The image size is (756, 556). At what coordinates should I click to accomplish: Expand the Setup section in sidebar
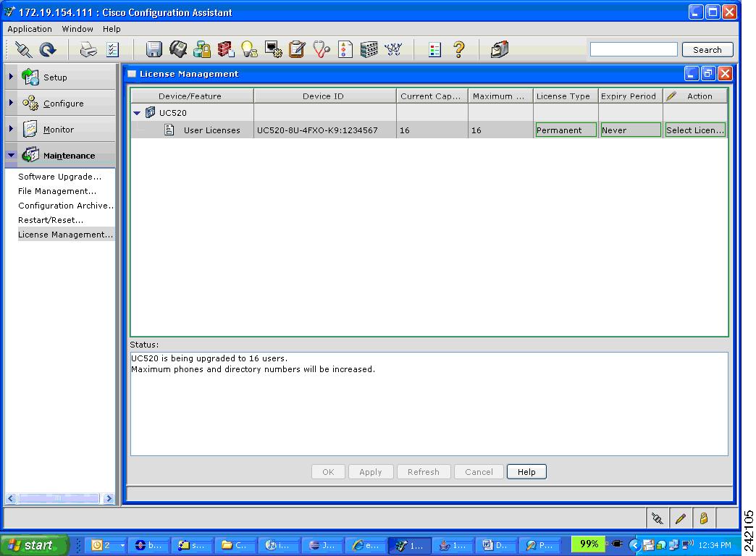click(x=10, y=76)
